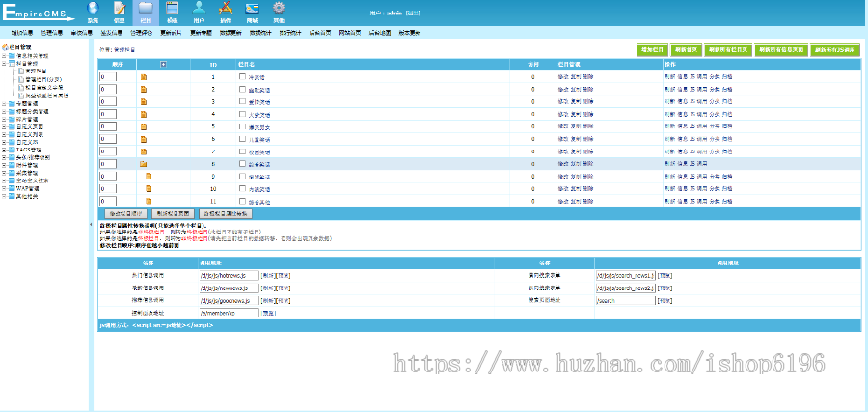Tick the checkbox in row ID 8
The width and height of the screenshot is (868, 412).
(x=242, y=163)
